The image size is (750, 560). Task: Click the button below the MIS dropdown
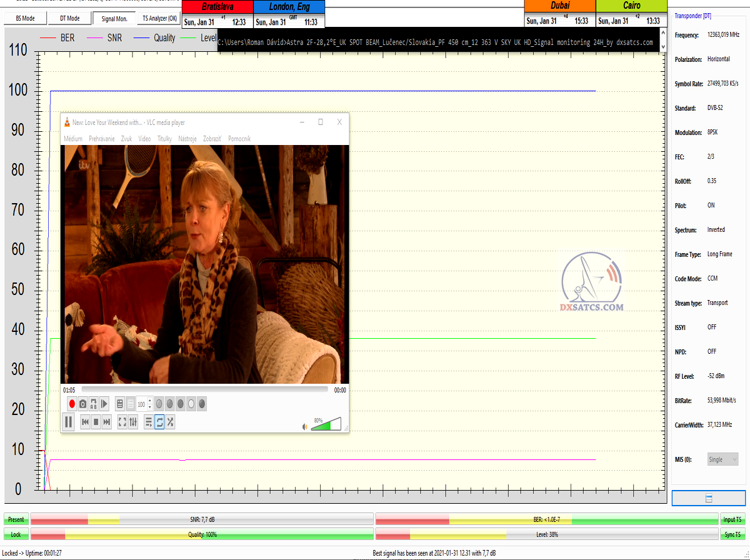(x=708, y=498)
